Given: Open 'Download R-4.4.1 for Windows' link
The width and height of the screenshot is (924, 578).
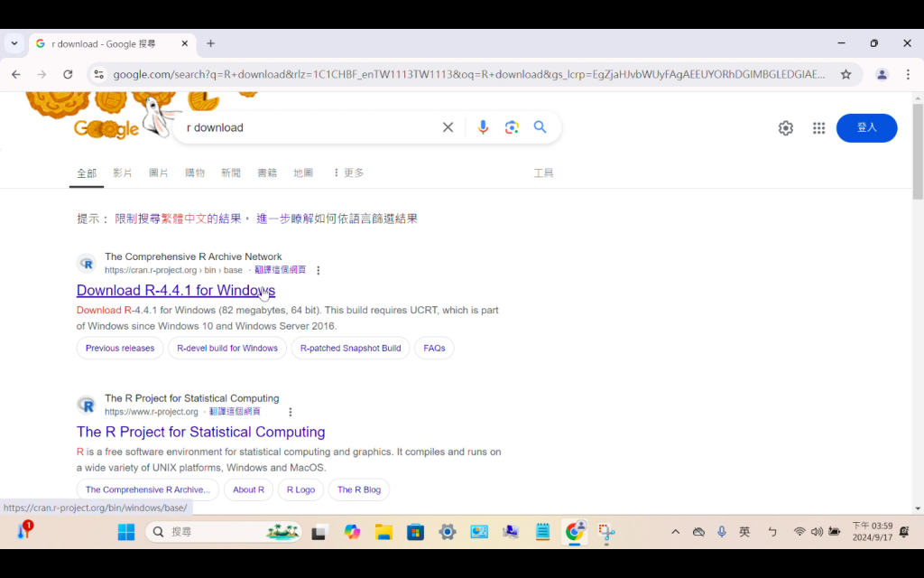Looking at the screenshot, I should (176, 290).
